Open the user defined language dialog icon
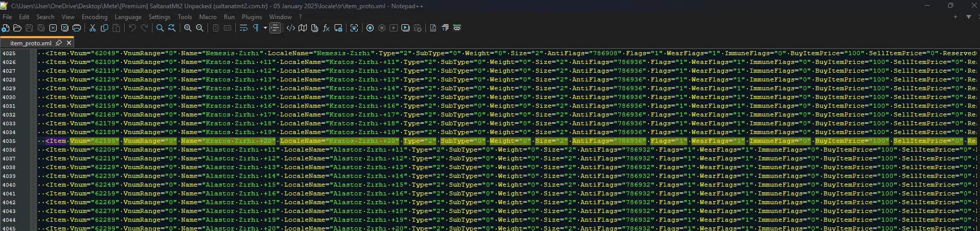This screenshot has height=231, width=980. click(x=291, y=28)
